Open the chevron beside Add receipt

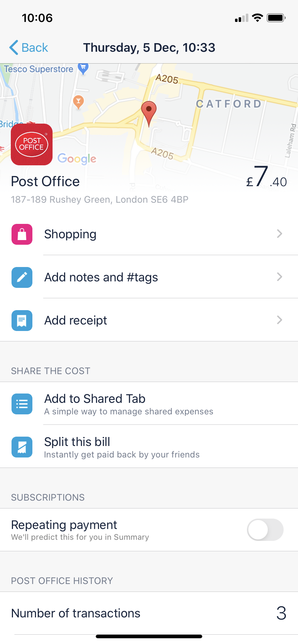[x=280, y=320]
